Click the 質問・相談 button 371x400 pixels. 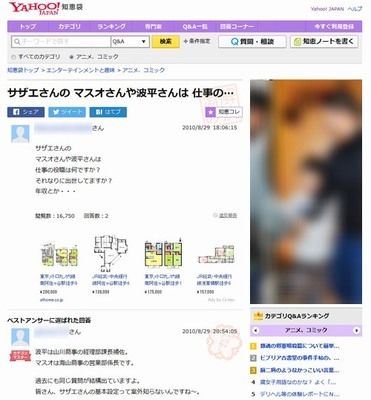click(x=252, y=42)
